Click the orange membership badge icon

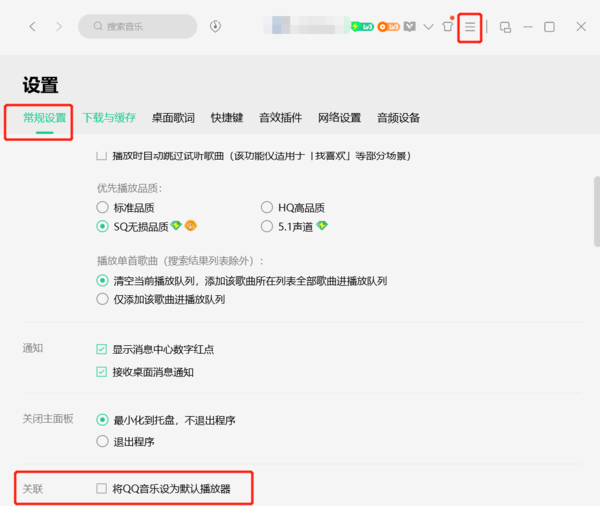tap(388, 26)
